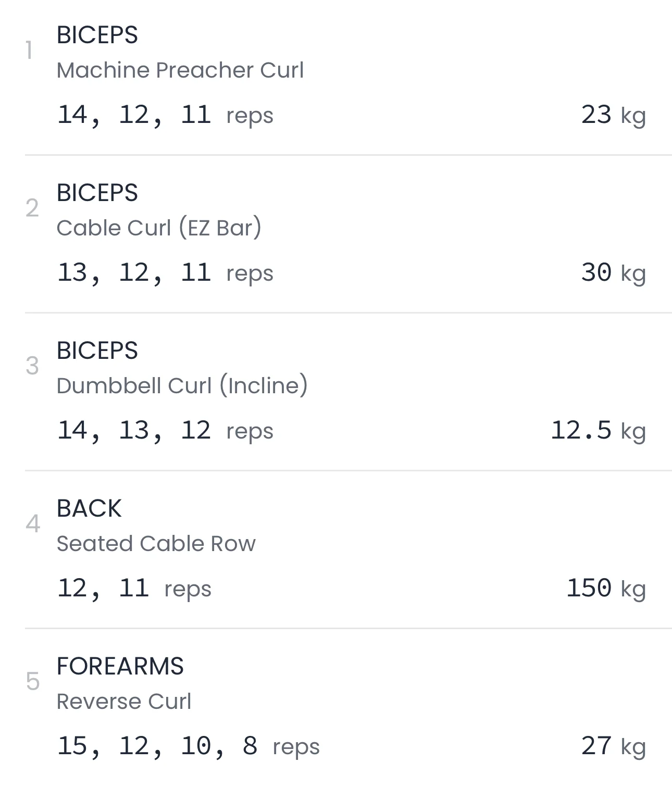Tap the 30 kg weight for Cable Curl
672x812 pixels.
[x=613, y=273]
